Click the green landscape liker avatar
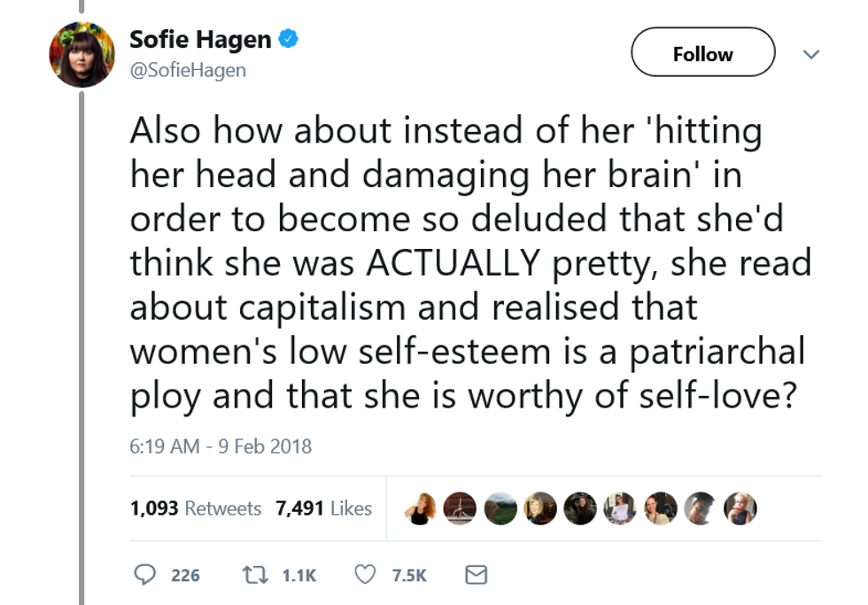Image resolution: width=868 pixels, height=605 pixels. 500,508
